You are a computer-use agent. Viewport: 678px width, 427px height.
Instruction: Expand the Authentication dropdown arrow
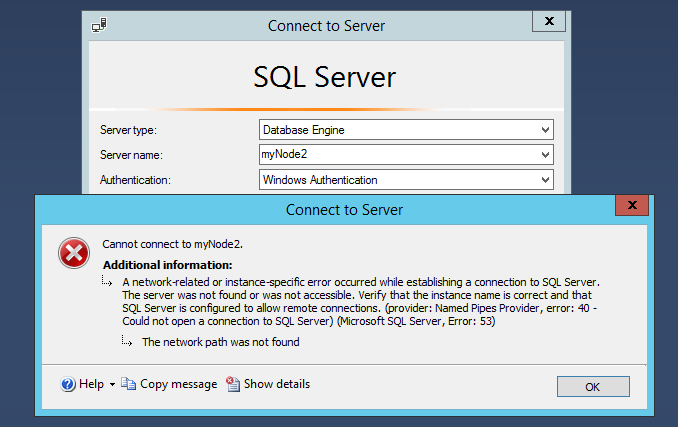click(545, 180)
